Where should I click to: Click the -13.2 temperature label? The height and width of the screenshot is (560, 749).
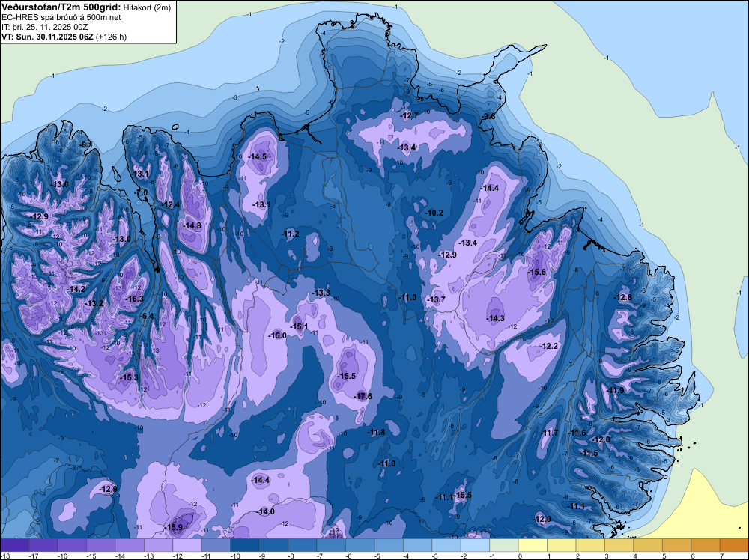click(94, 303)
